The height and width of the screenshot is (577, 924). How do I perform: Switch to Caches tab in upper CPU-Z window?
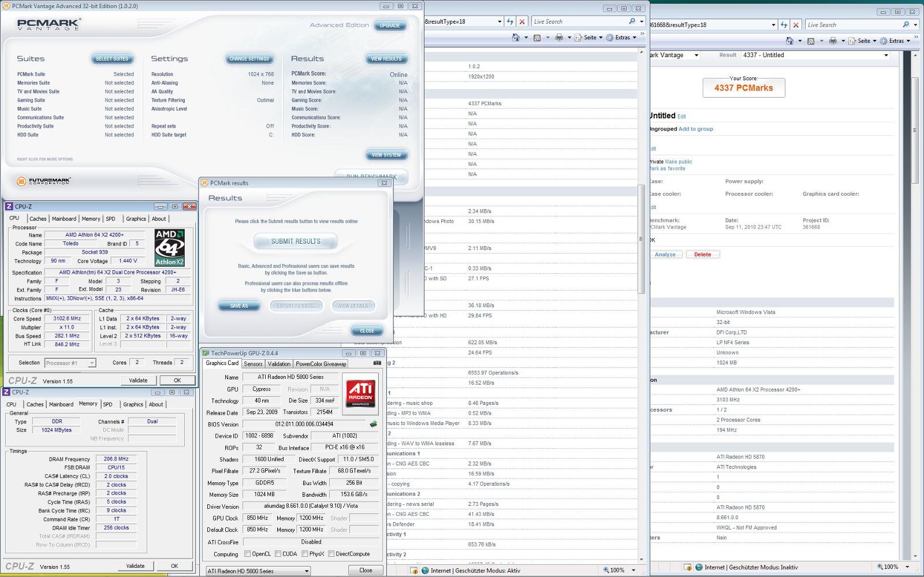click(38, 219)
